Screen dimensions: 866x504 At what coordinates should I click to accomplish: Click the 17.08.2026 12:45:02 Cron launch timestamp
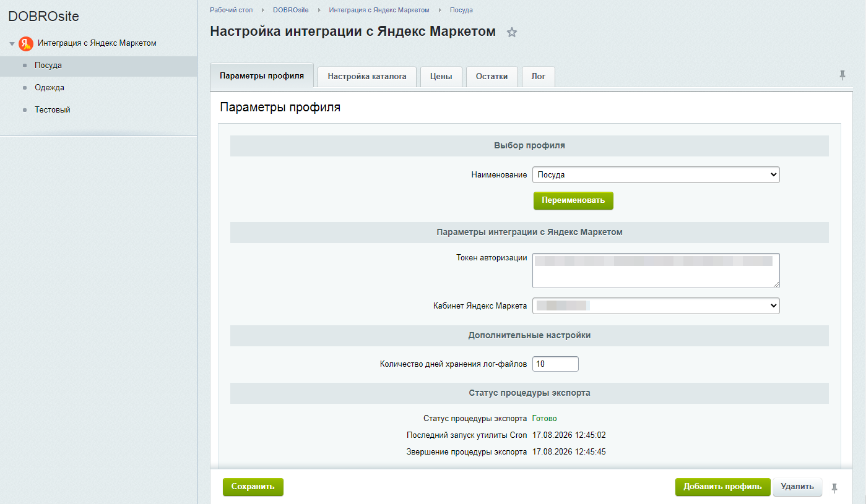click(569, 435)
